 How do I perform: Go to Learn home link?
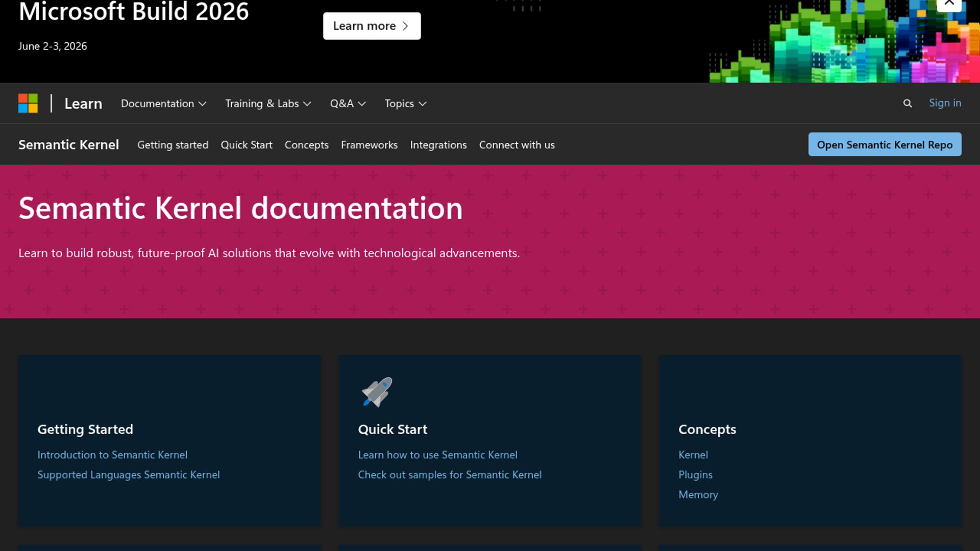[x=83, y=104]
